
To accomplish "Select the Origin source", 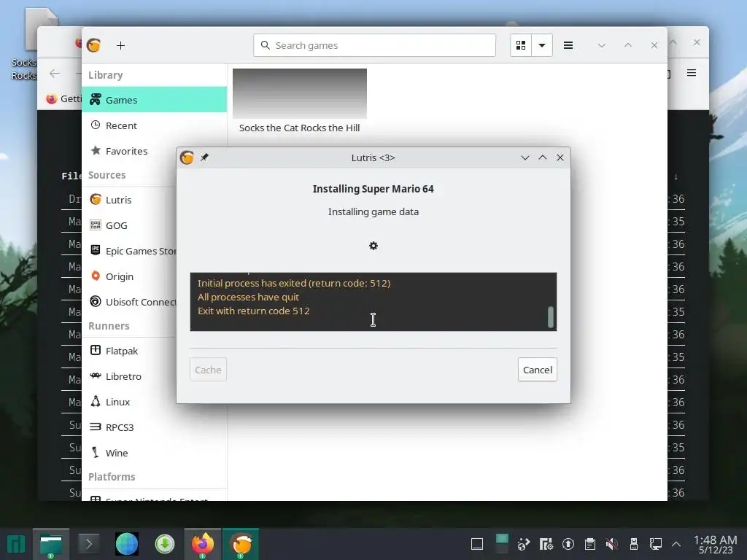I will click(x=130, y=276).
